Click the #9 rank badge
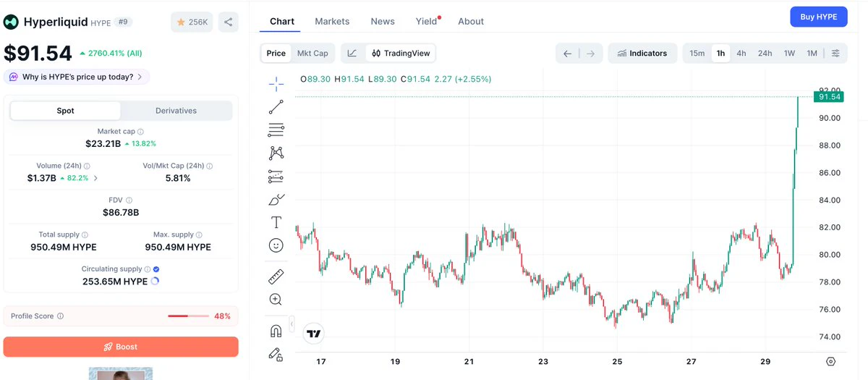Viewport: 868px width, 380px height. [123, 22]
